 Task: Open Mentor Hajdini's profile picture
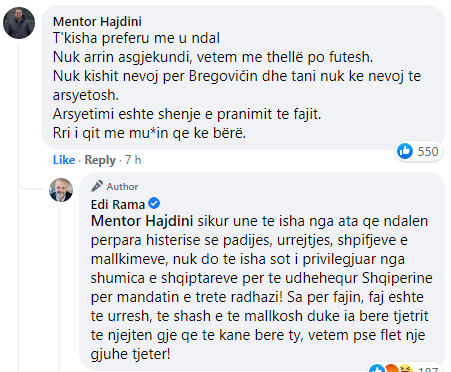click(19, 23)
